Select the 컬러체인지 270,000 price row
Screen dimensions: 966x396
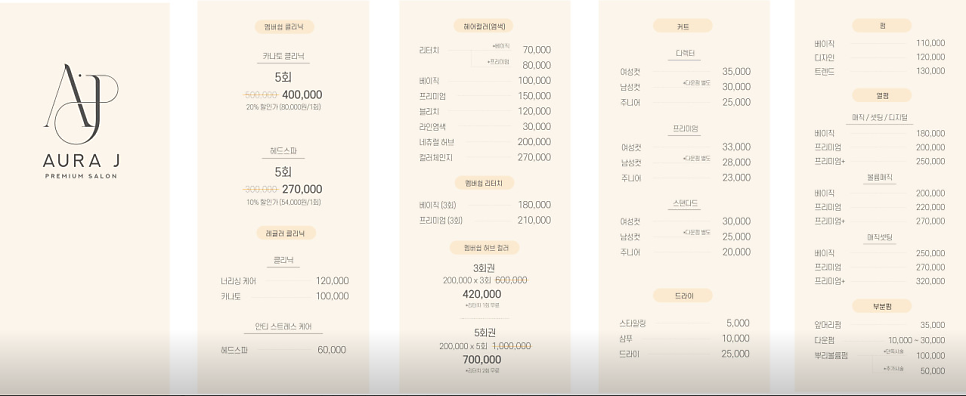[x=485, y=157]
